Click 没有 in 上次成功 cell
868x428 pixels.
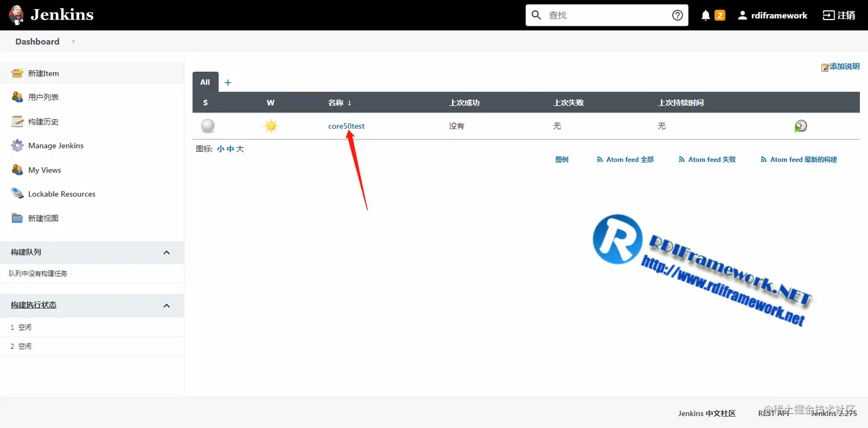point(456,126)
